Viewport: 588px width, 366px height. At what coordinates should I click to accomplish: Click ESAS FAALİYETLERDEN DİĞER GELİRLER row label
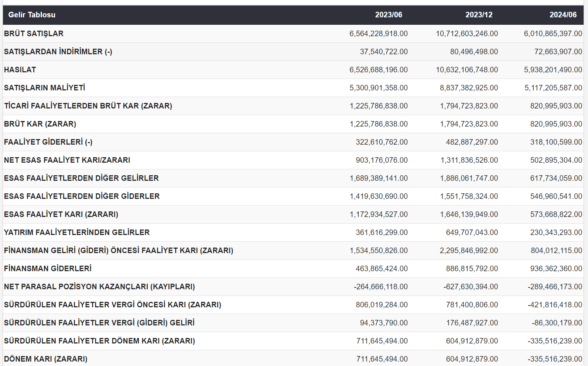click(81, 178)
